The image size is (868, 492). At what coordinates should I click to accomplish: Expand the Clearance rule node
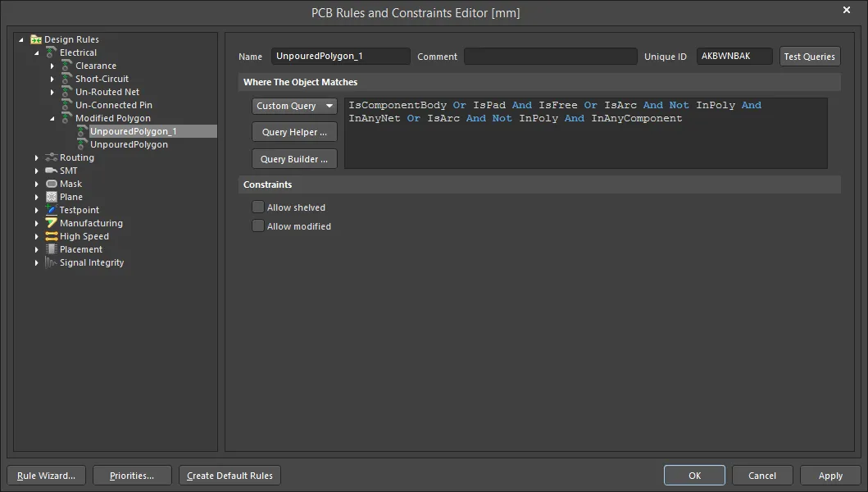(x=52, y=66)
